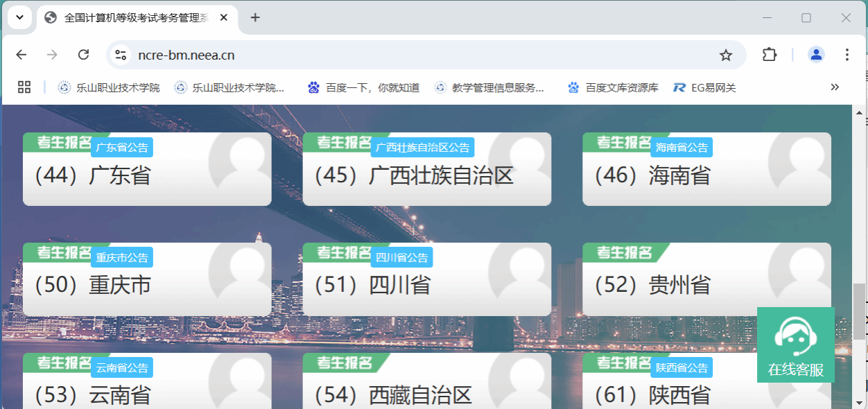Select the 全国计算机等级考试 browser tab
The height and width of the screenshot is (409, 868).
pyautogui.click(x=135, y=18)
